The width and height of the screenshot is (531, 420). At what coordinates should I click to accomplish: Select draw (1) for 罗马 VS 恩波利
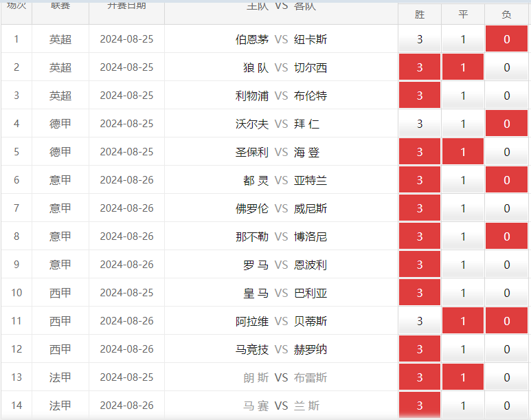click(x=463, y=264)
